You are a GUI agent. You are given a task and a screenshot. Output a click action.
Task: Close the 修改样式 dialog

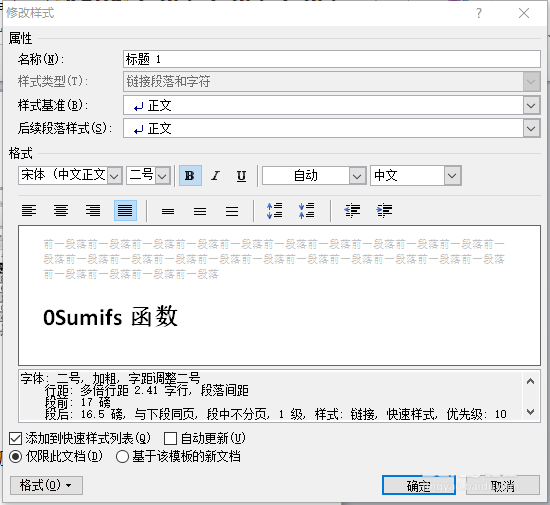point(524,13)
